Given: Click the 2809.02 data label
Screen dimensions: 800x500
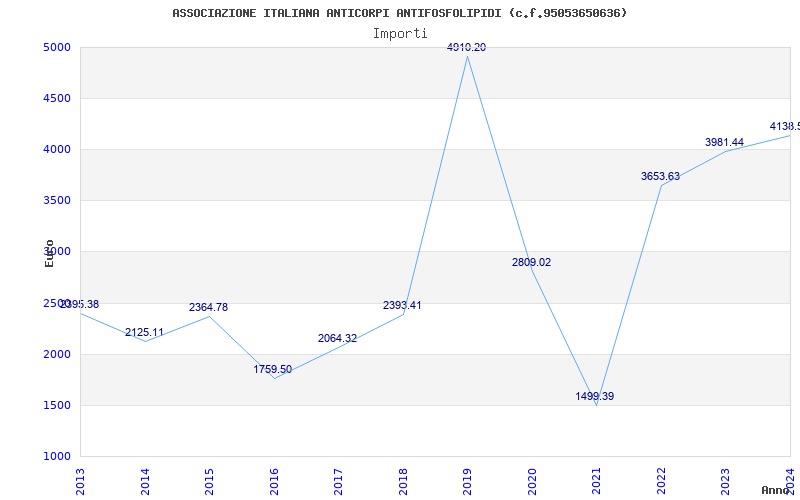Looking at the screenshot, I should (531, 263).
